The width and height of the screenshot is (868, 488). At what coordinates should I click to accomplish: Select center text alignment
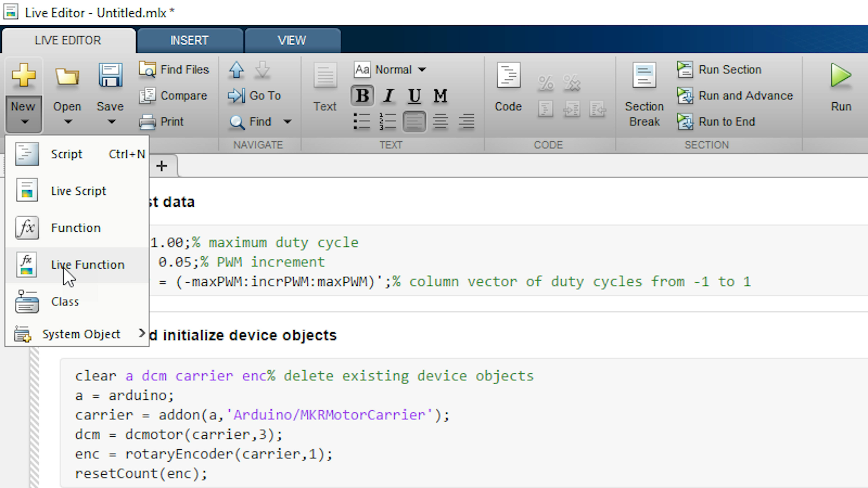click(x=440, y=121)
